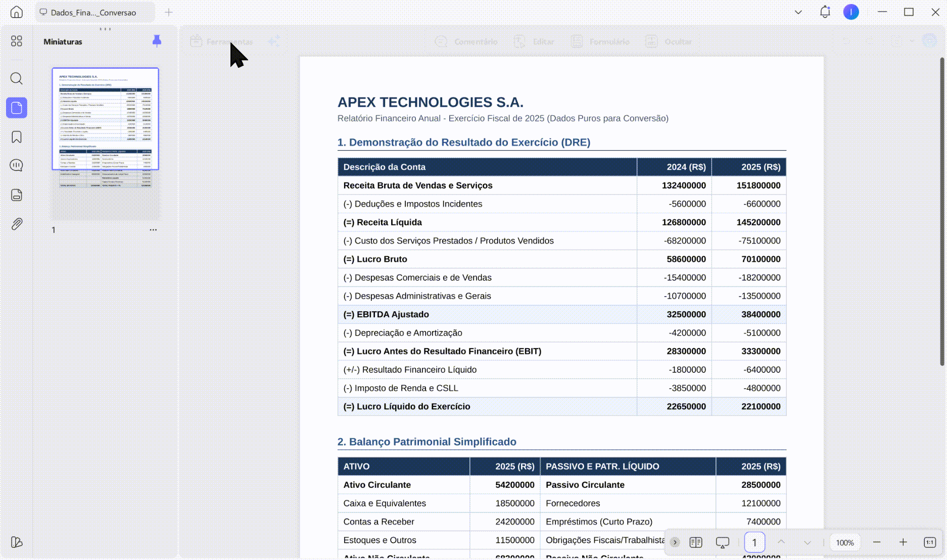
Task: Open the user account avatar
Action: point(851,12)
